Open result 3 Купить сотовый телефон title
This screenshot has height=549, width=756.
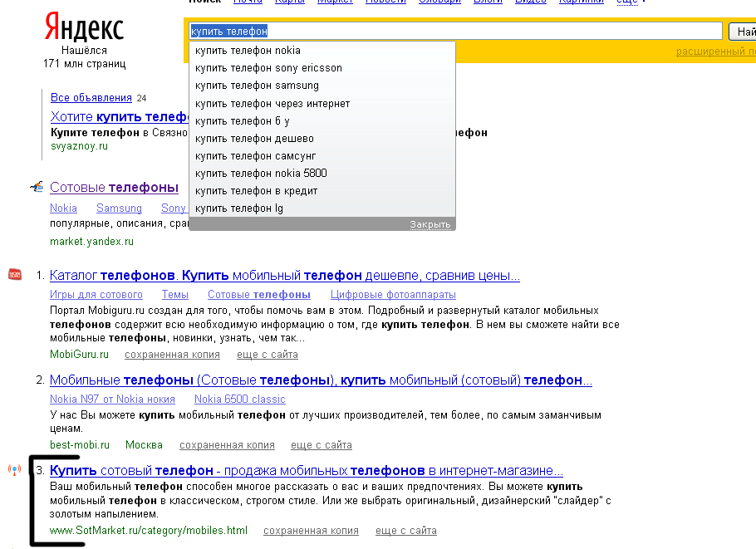point(307,470)
